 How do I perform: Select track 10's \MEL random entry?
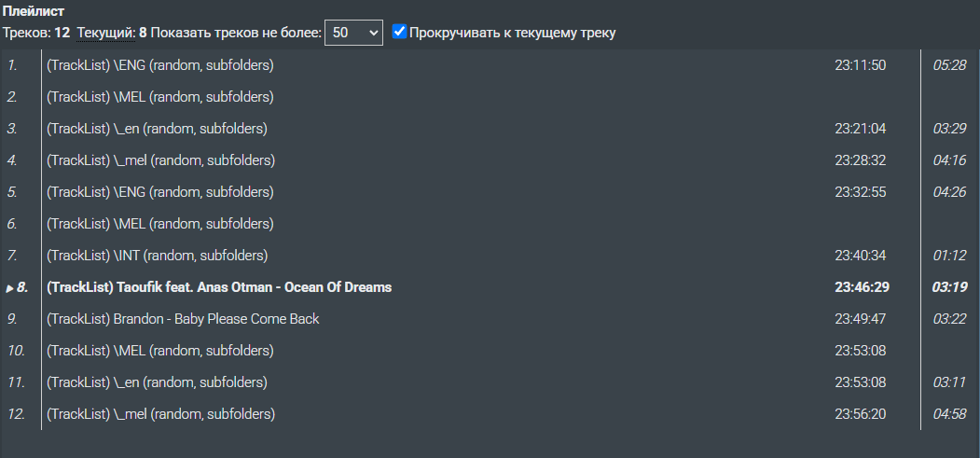pos(159,351)
